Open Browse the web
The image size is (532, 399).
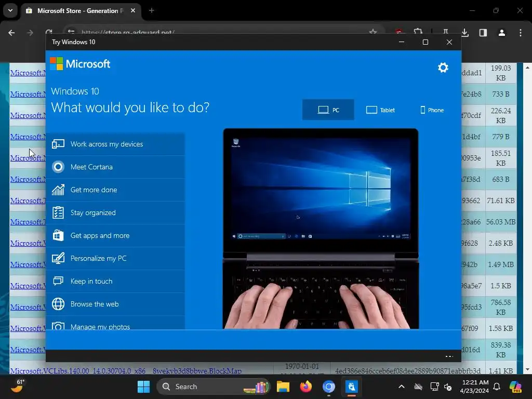pyautogui.click(x=115, y=304)
